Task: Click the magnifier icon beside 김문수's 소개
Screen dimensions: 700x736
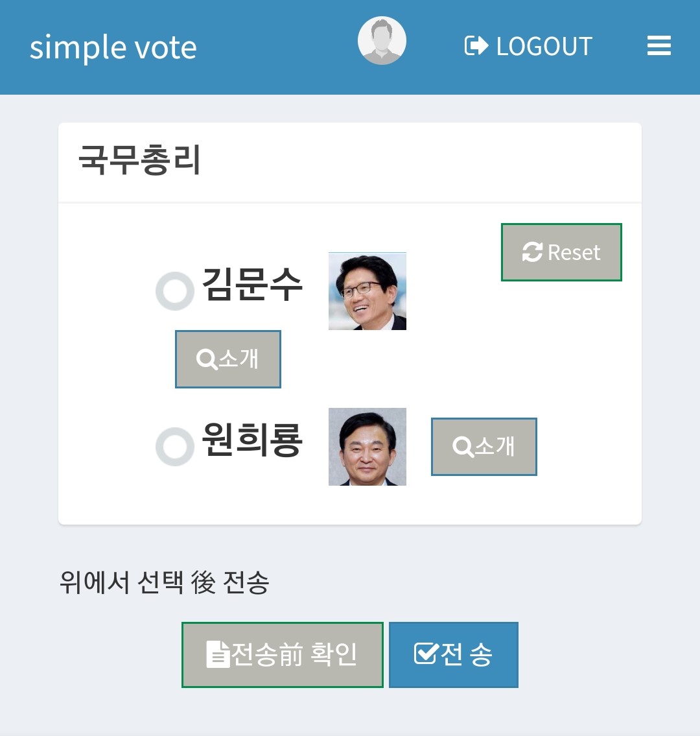Action: [x=206, y=359]
